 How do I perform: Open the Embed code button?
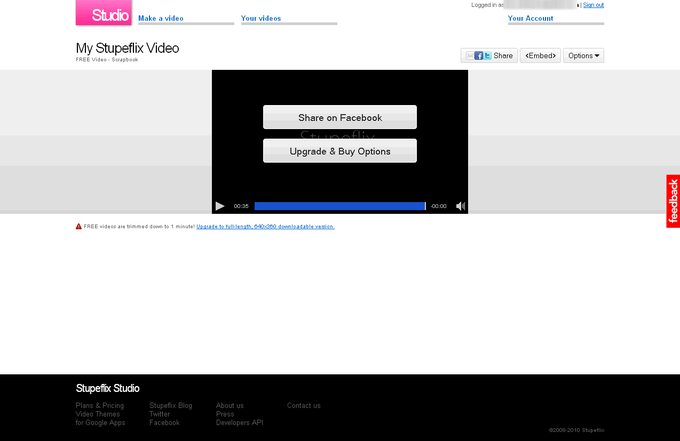point(540,56)
